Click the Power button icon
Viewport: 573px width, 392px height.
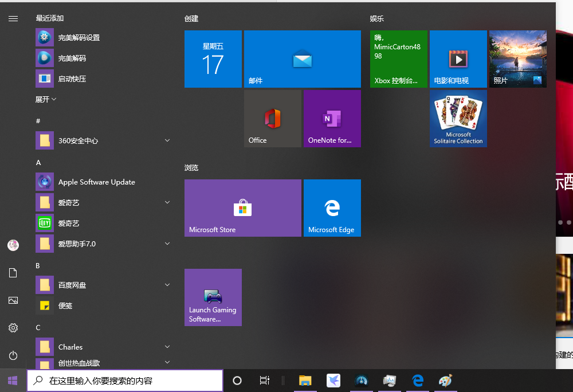click(x=13, y=355)
